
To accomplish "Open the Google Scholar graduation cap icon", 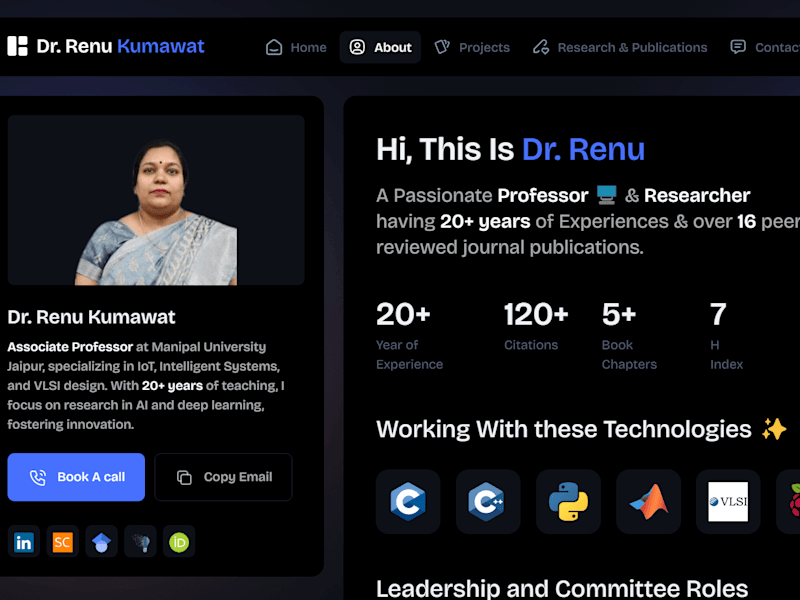I will coord(102,542).
